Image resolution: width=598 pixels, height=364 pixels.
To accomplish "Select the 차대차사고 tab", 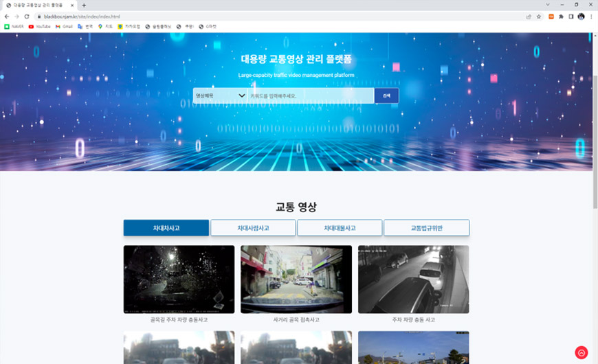I will (166, 228).
